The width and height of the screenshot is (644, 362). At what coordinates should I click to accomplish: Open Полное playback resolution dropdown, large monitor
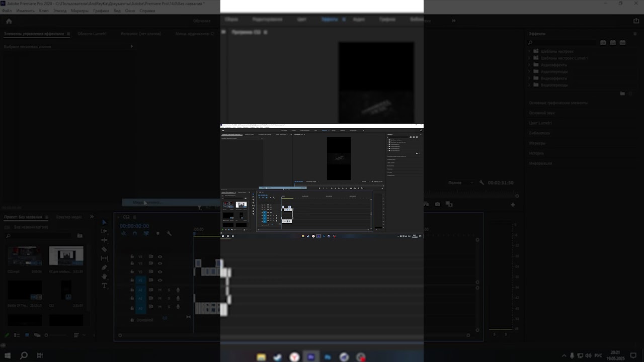460,183
